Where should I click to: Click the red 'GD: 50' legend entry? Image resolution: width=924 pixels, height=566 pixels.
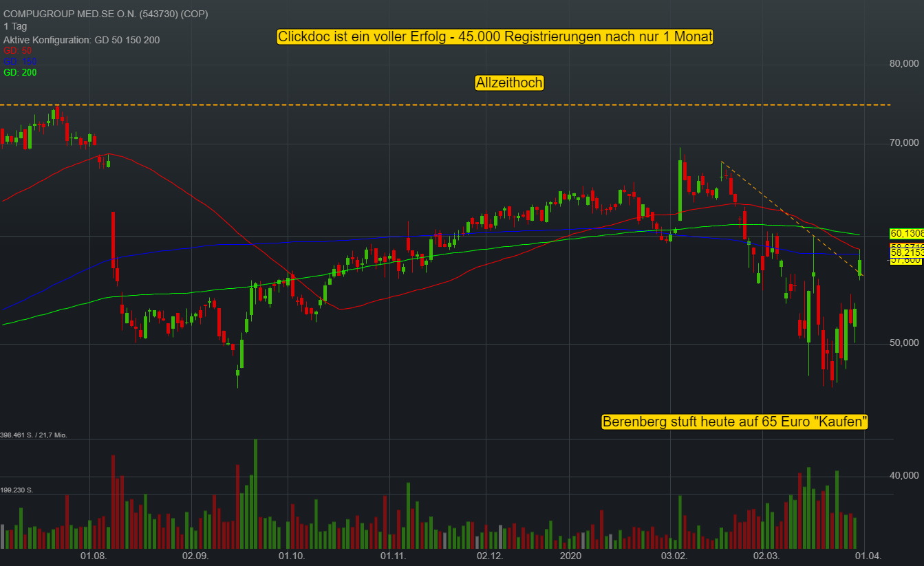click(x=17, y=51)
